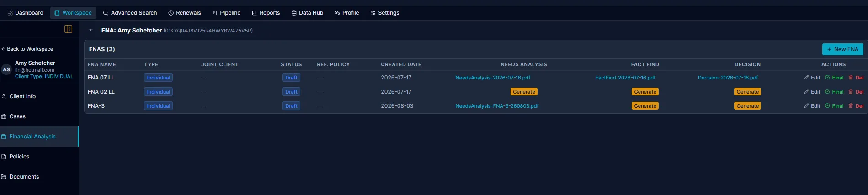Open Documents in the sidebar
Viewport: 868px width, 195px height.
click(x=39, y=177)
